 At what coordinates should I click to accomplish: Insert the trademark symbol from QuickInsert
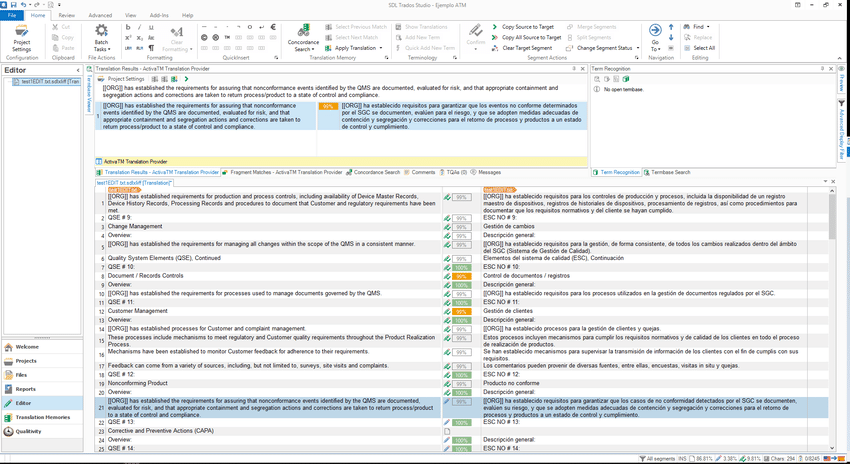click(x=227, y=37)
